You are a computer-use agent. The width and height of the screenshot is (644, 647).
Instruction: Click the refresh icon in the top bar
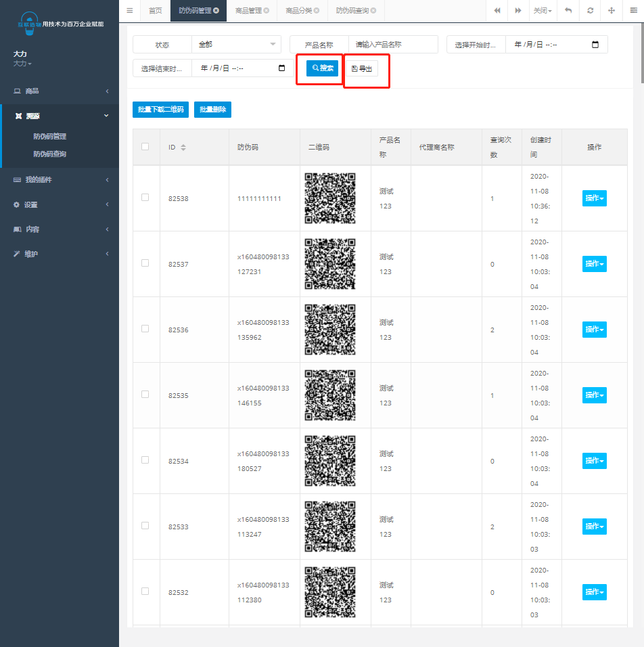[x=591, y=11]
